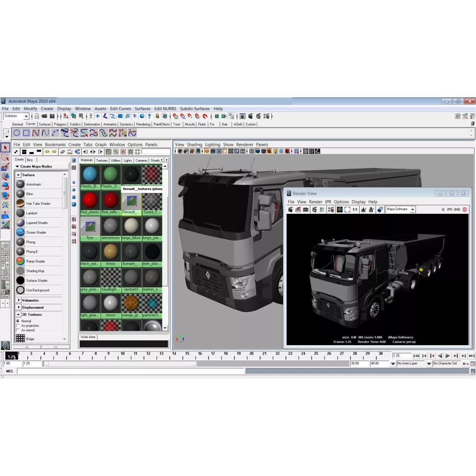Select the Red_plastic material swatch
This screenshot has height=476, width=476.
click(90, 203)
